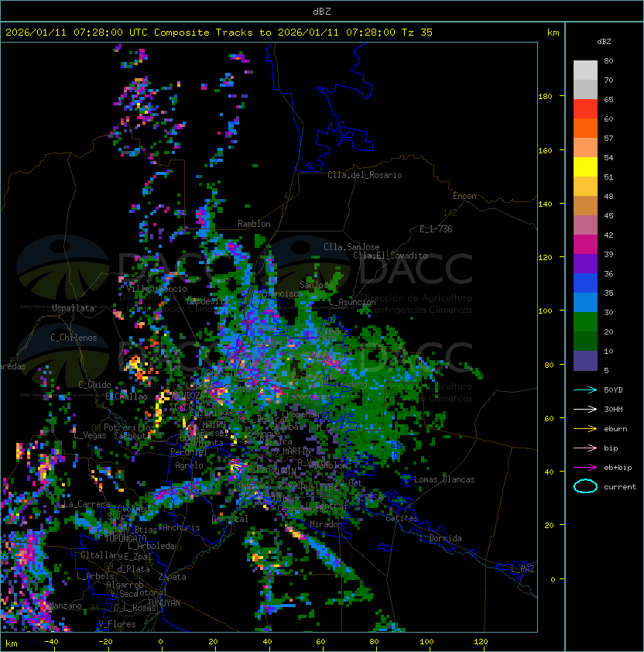
Task: Click the 'C_Chilenos' map label
Action: (74, 338)
